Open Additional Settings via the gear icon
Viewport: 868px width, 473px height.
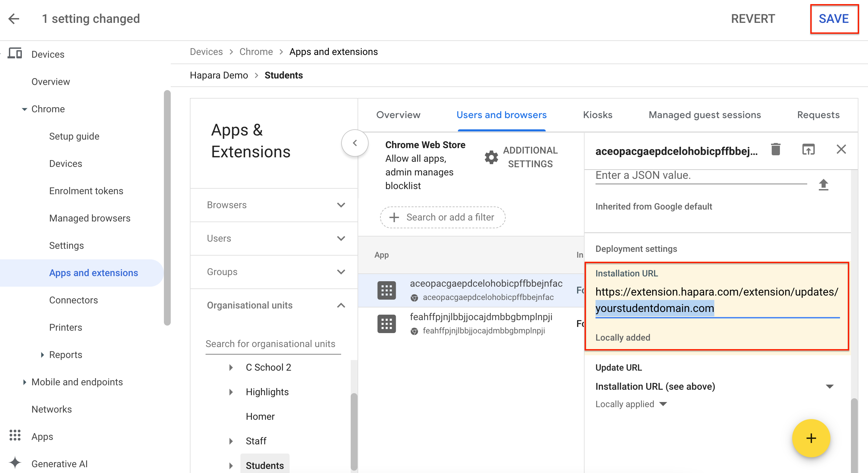[x=491, y=157]
